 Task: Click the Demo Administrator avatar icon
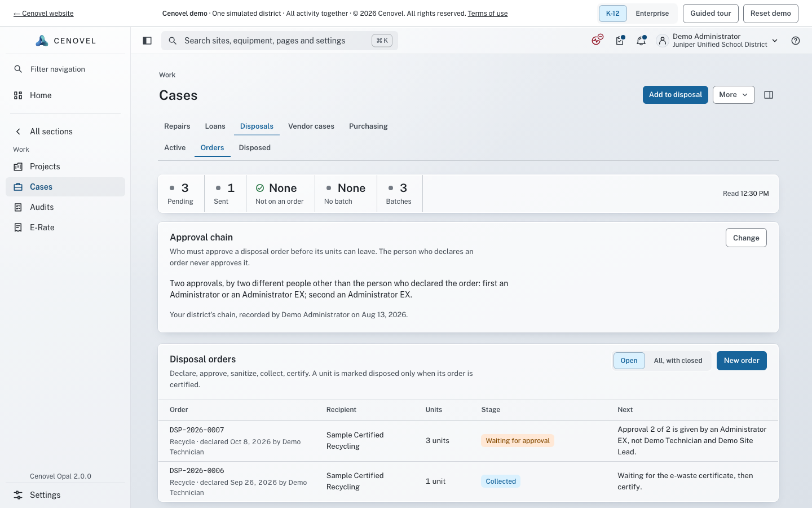click(663, 41)
